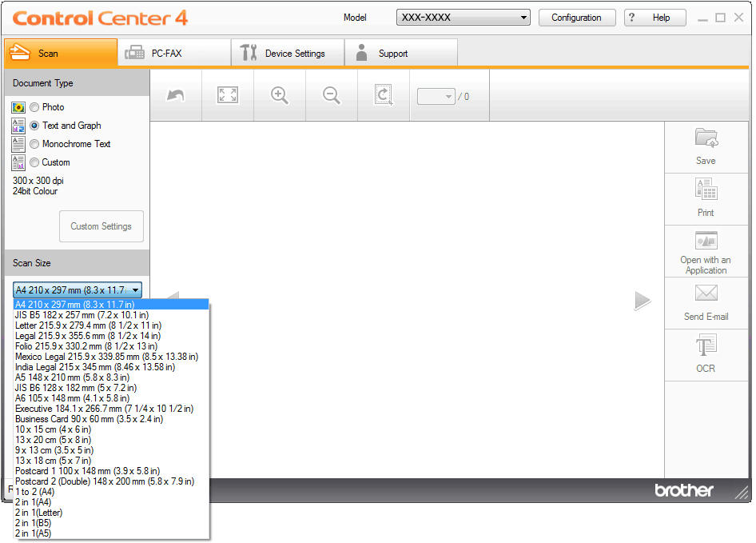Click the Zoom In magnifier icon
Screen dimensions: 756x543
click(x=280, y=96)
